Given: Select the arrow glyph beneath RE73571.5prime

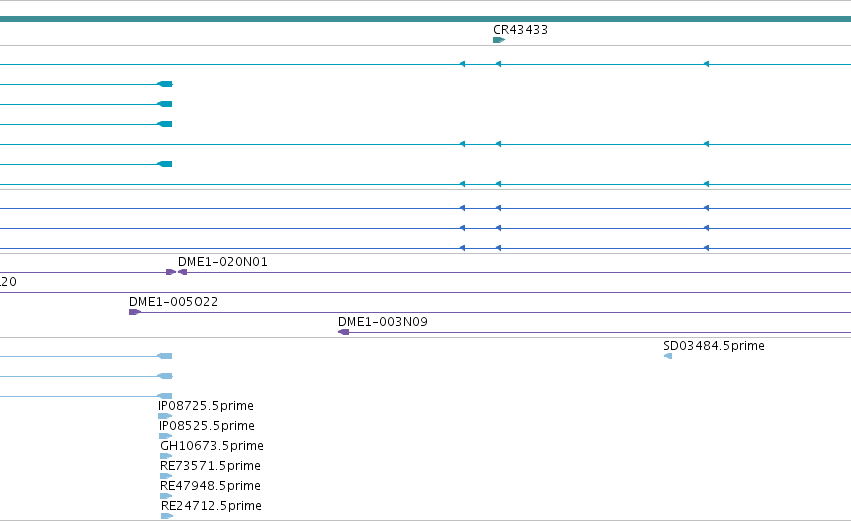Looking at the screenshot, I should pyautogui.click(x=166, y=476).
